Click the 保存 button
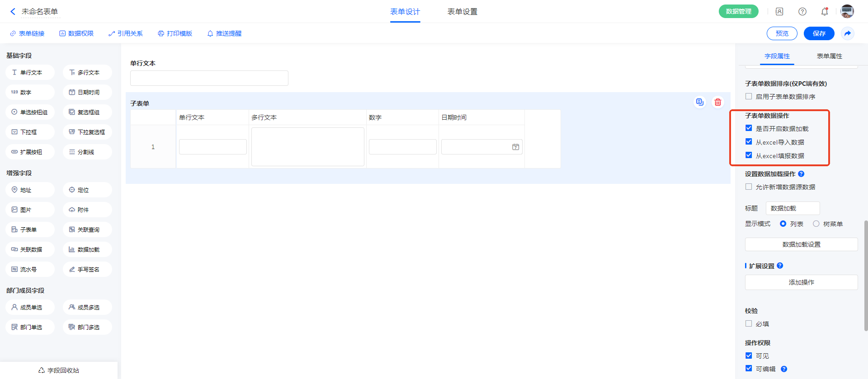868x379 pixels. 819,33
